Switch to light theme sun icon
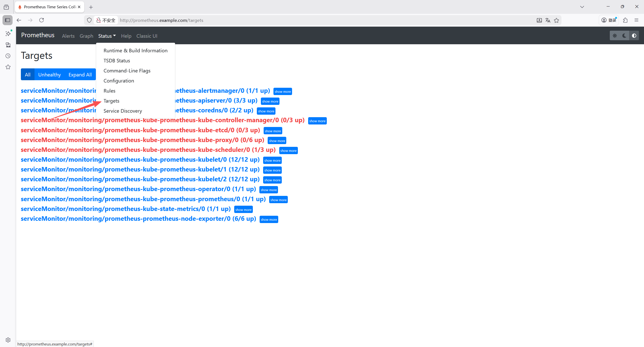644x347 pixels. (x=615, y=36)
